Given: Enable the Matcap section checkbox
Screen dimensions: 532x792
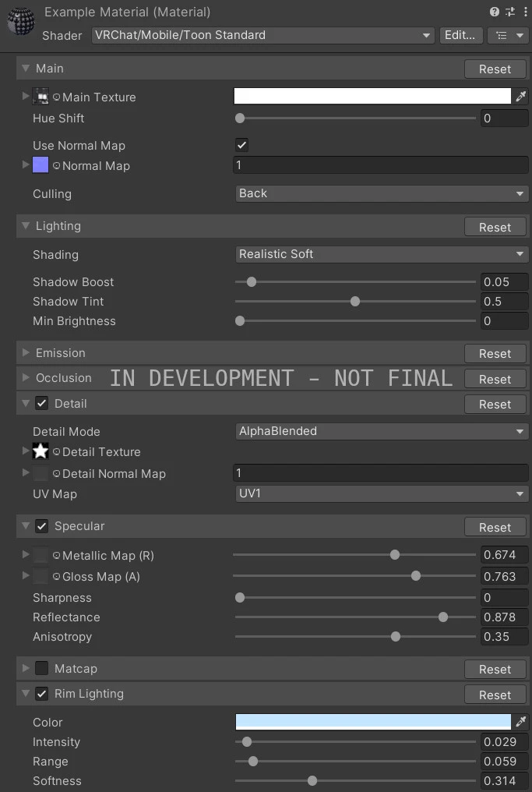Looking at the screenshot, I should 41,668.
